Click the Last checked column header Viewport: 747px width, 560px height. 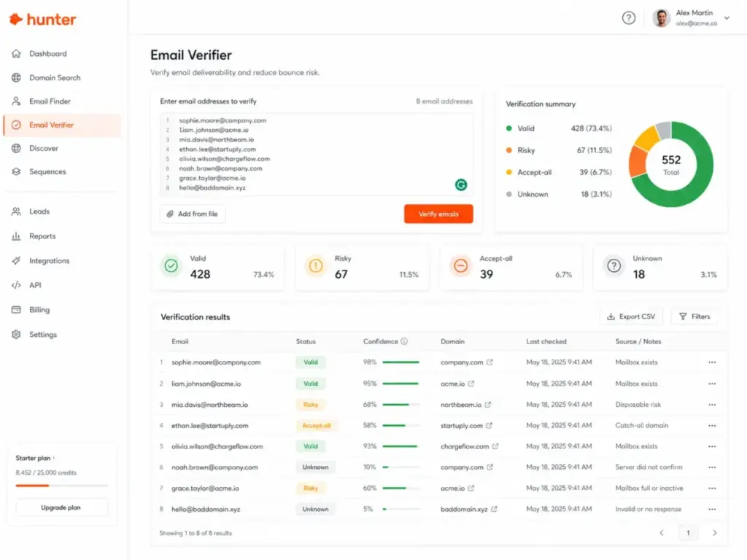[546, 341]
